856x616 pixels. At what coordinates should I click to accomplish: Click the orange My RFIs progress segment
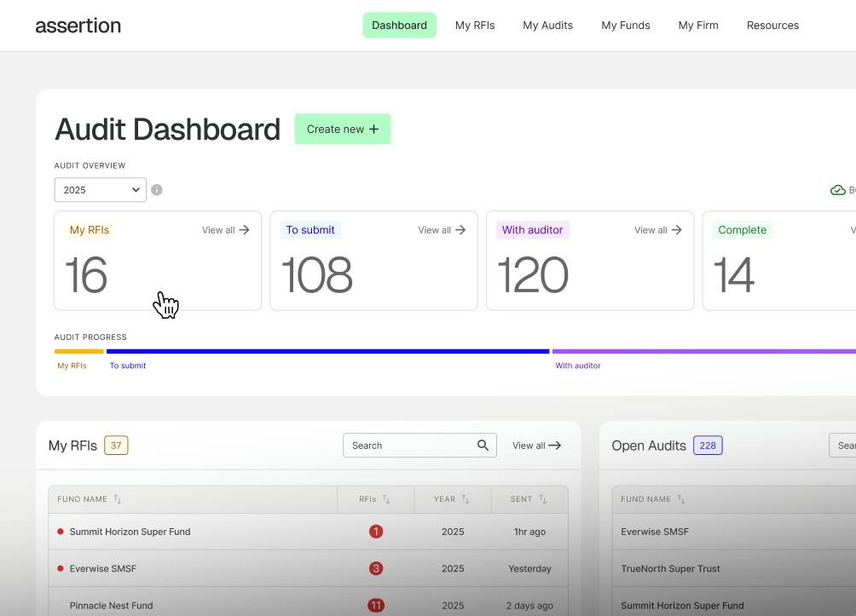(79, 351)
